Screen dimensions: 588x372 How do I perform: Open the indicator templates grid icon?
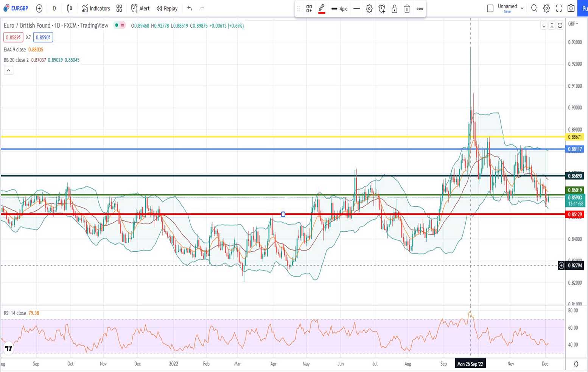point(119,8)
